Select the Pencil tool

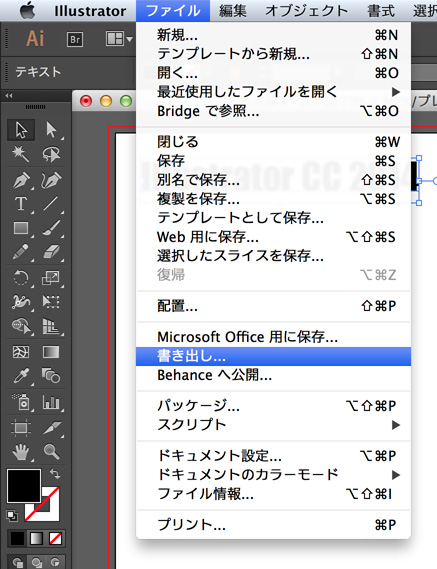coord(21,252)
